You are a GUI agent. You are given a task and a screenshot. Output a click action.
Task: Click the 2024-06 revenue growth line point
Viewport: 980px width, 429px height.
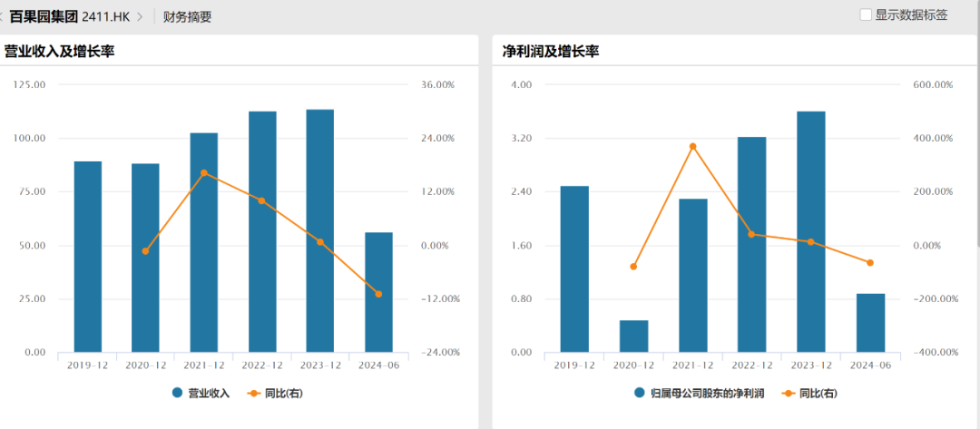point(378,294)
